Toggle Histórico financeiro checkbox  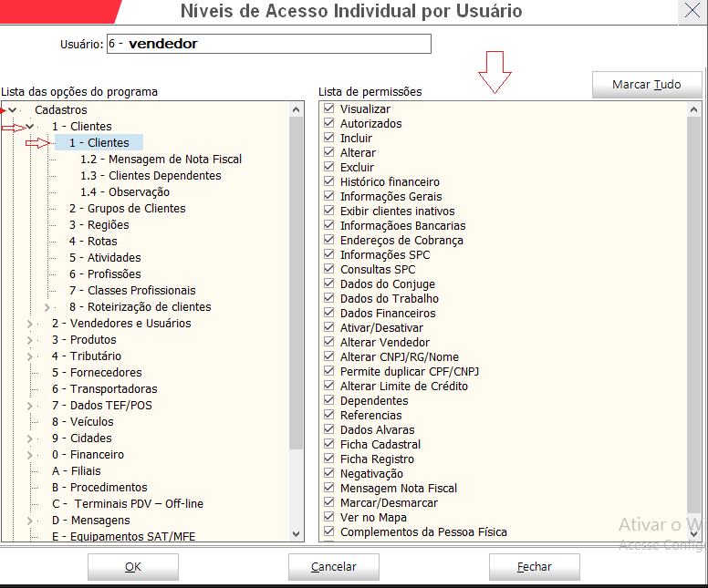pos(329,181)
